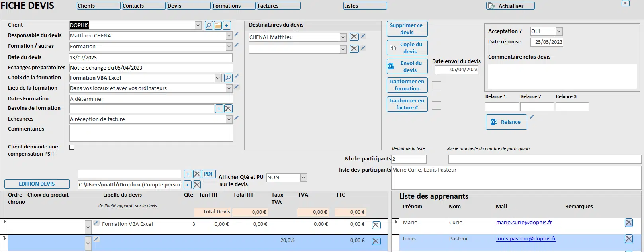Click the search magnifier icon beside Client field

209,25
